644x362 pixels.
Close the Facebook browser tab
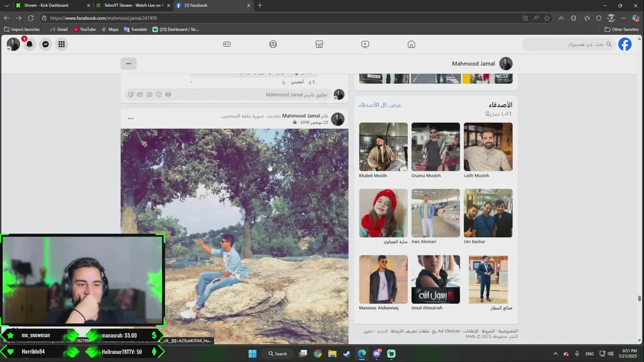249,6
